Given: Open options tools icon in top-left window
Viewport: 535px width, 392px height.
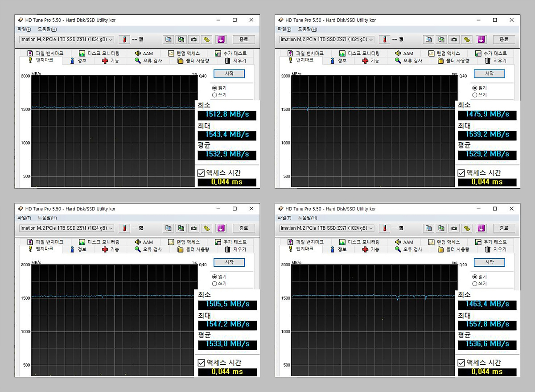Looking at the screenshot, I should coord(207,39).
